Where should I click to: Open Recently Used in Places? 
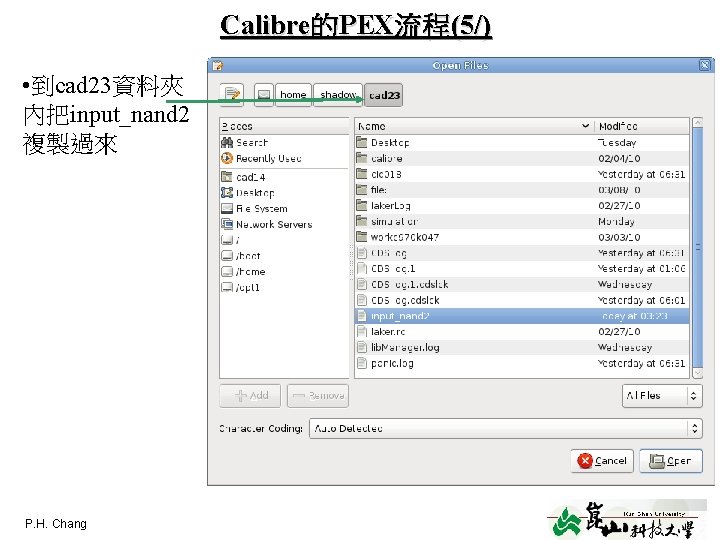click(284, 158)
